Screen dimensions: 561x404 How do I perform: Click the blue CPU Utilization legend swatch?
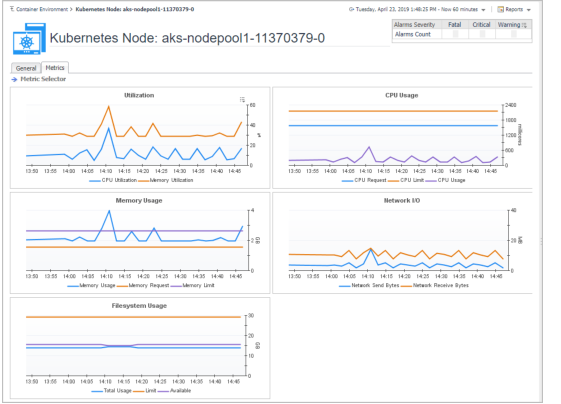tap(95, 181)
